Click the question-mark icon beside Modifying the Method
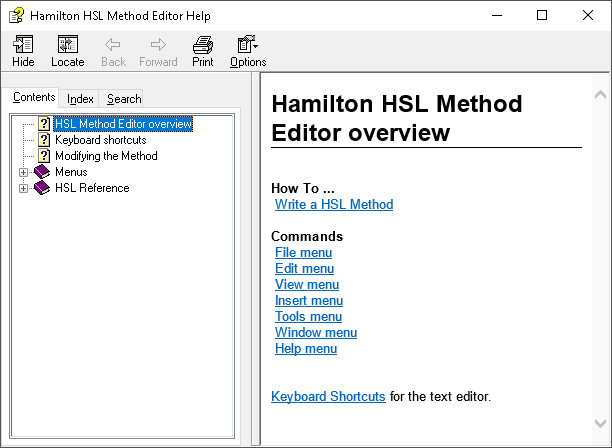Viewport: 612px width, 448px height. (44, 156)
